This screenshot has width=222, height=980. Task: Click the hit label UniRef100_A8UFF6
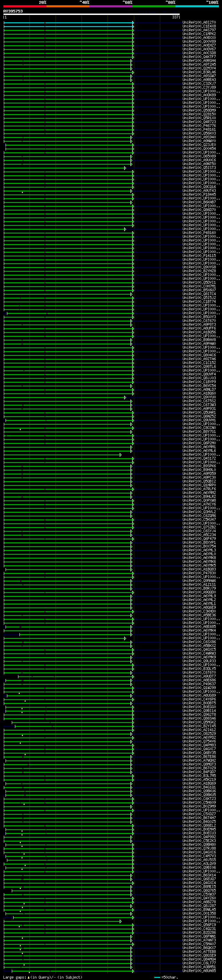pyautogui.click(x=199, y=328)
